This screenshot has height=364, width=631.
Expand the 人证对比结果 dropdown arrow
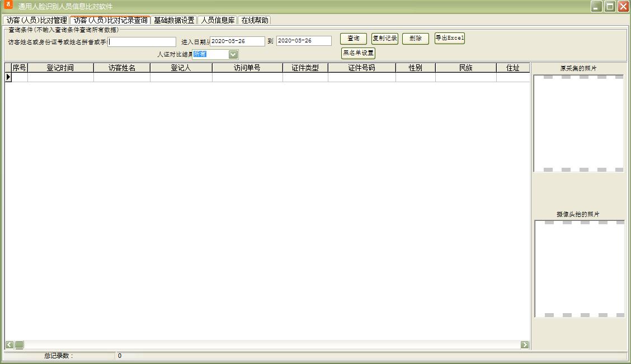coord(233,54)
